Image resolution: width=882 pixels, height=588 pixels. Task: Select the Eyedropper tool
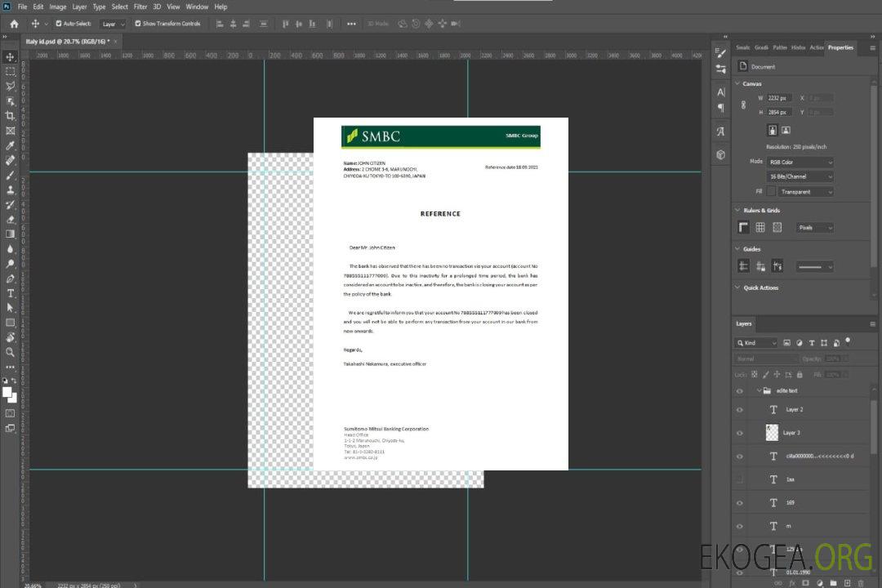pyautogui.click(x=11, y=145)
